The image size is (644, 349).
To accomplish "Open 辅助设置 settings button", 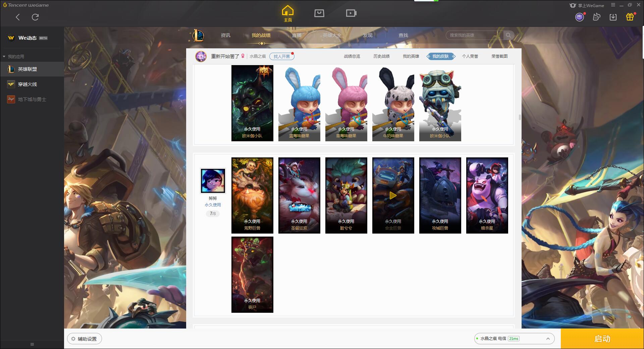I will (85, 339).
